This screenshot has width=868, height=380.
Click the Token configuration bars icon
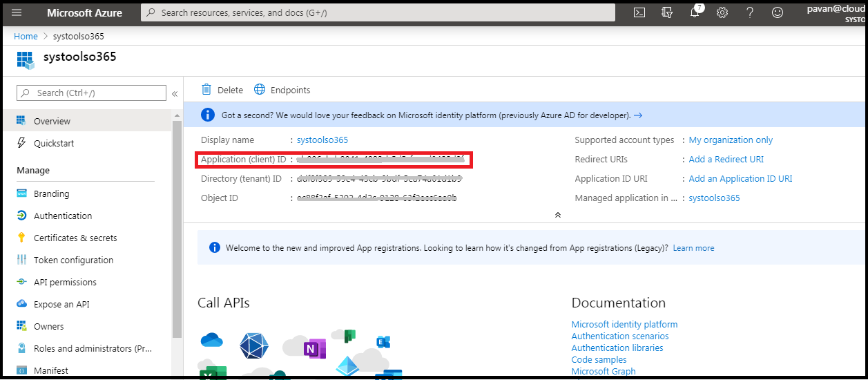click(21, 260)
